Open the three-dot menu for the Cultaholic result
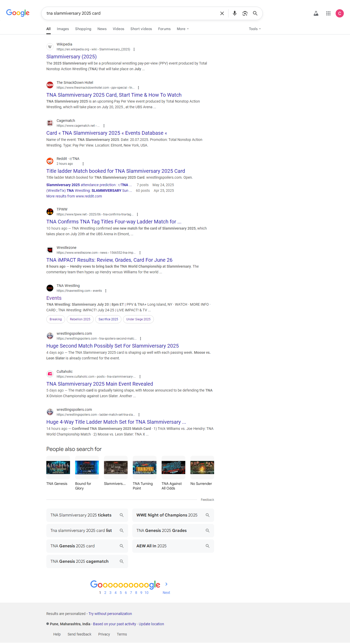Viewport: 350px width, 644px height. click(x=140, y=377)
